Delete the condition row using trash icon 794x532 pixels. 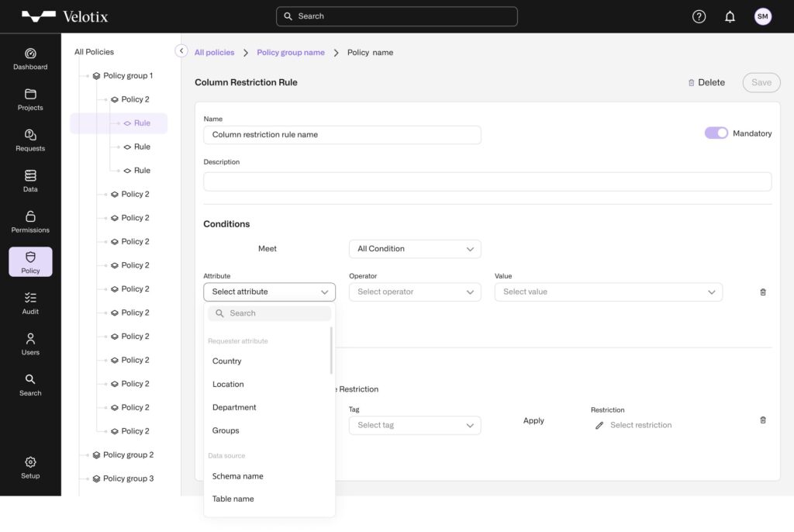coord(763,292)
